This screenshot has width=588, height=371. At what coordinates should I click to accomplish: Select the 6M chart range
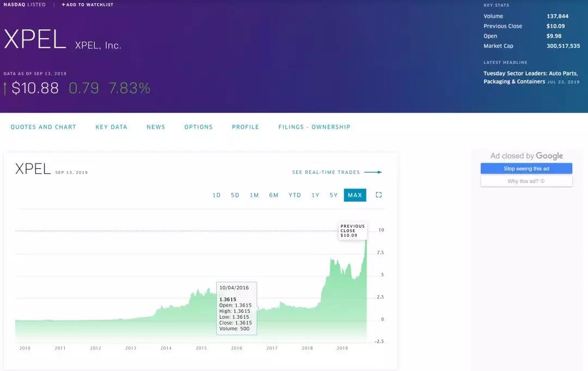tap(274, 195)
